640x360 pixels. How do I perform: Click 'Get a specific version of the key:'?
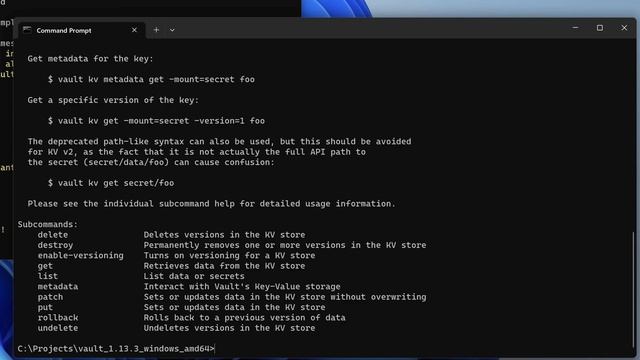[113, 100]
